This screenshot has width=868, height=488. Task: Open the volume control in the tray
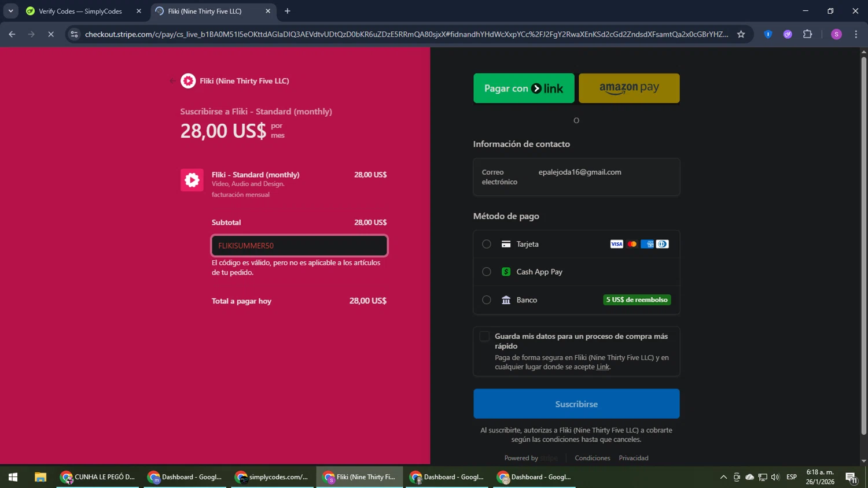click(x=775, y=477)
